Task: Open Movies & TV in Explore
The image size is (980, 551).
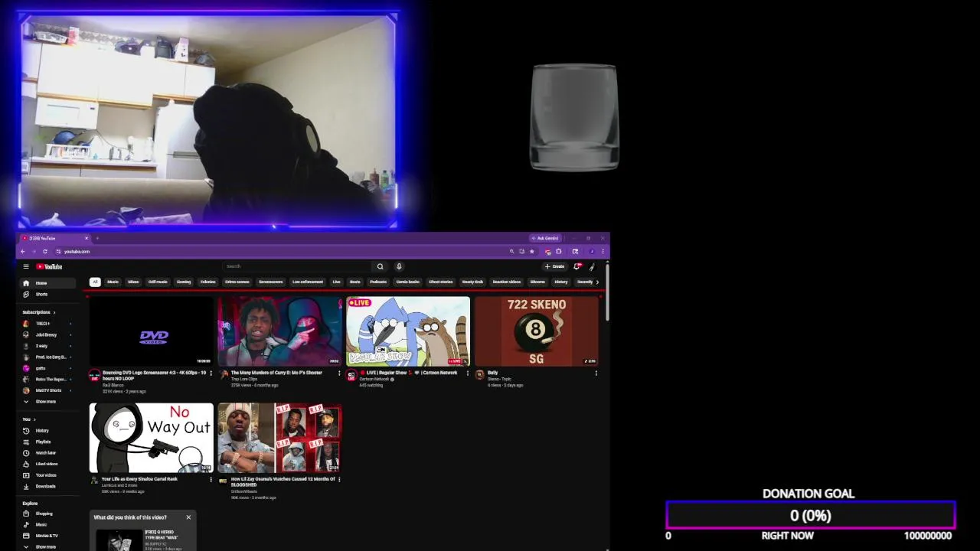Action: [x=47, y=536]
